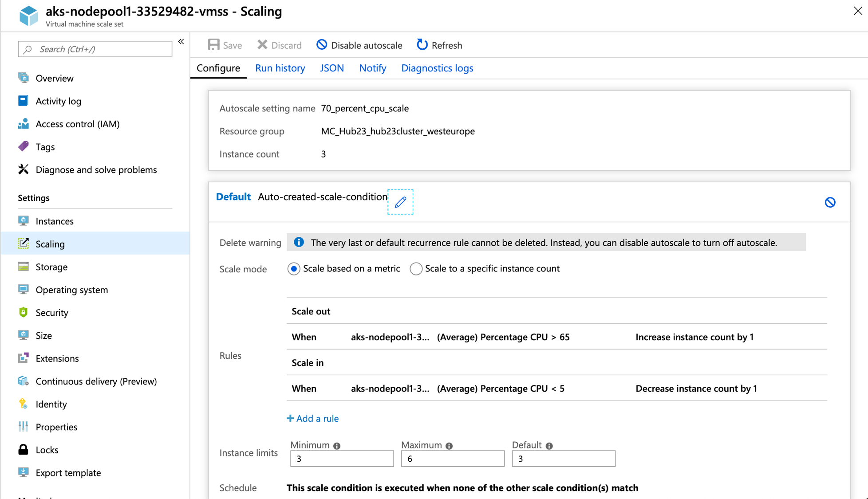Click the Maximum instance limit field
This screenshot has height=499, width=868.
pyautogui.click(x=453, y=459)
